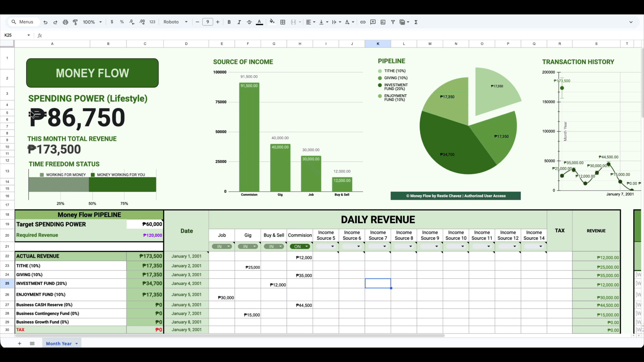
Task: Click the Redo icon in toolbar
Action: click(x=55, y=22)
